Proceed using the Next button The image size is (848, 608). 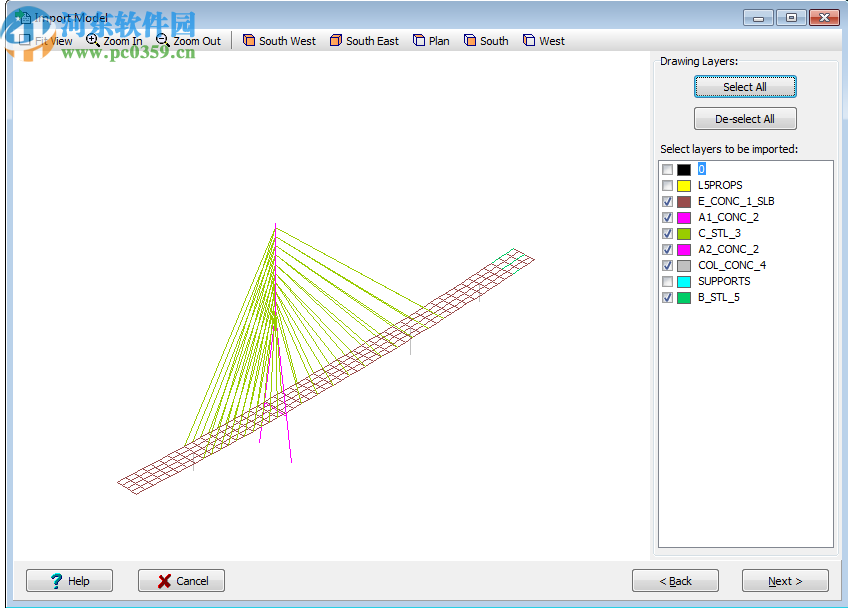pos(784,580)
